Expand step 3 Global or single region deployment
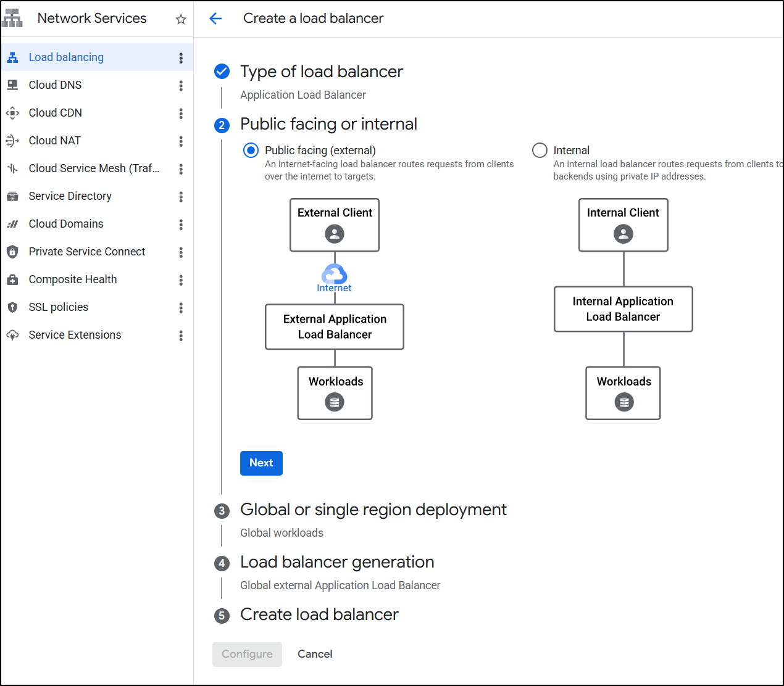 coord(373,510)
